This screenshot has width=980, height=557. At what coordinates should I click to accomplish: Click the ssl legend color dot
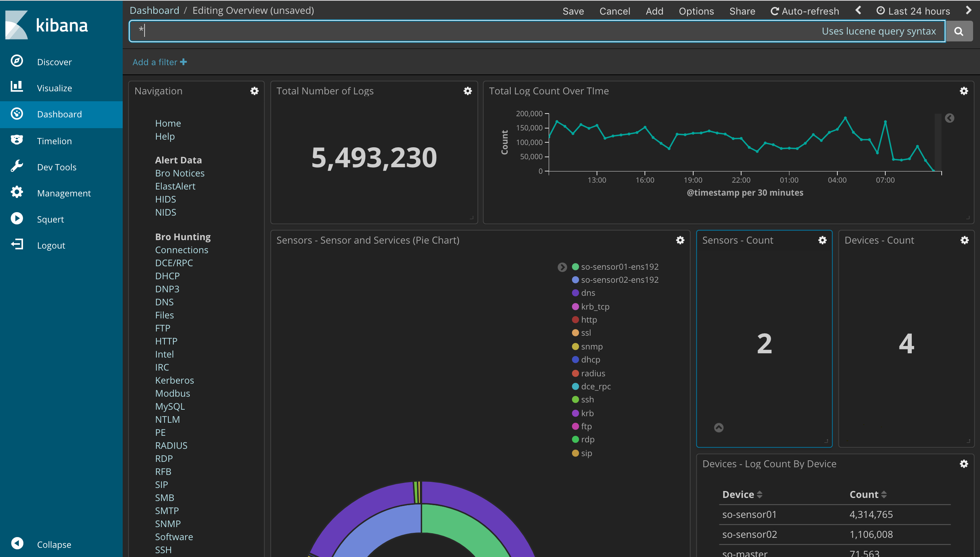576,333
